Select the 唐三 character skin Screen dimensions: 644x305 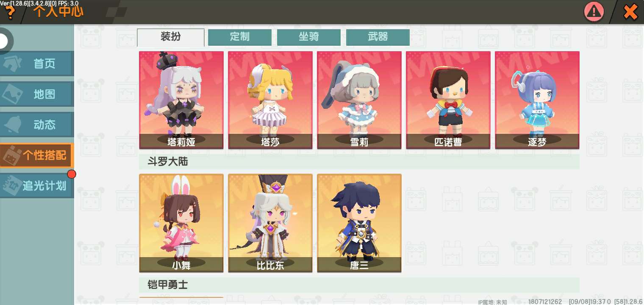359,223
